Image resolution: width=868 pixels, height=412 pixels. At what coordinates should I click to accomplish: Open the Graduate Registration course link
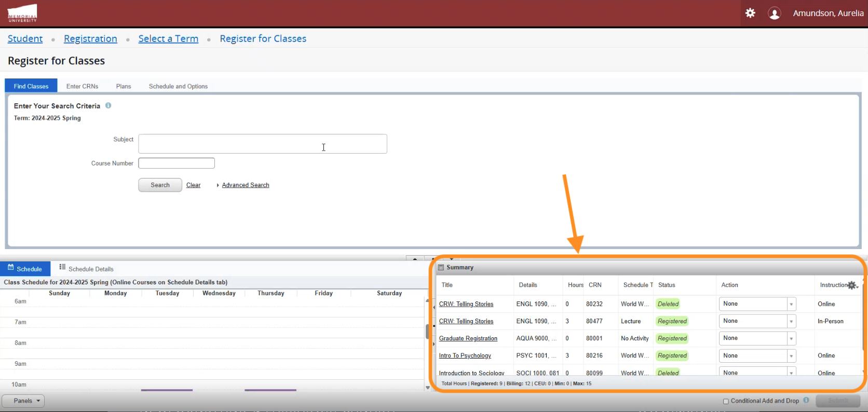tap(468, 338)
